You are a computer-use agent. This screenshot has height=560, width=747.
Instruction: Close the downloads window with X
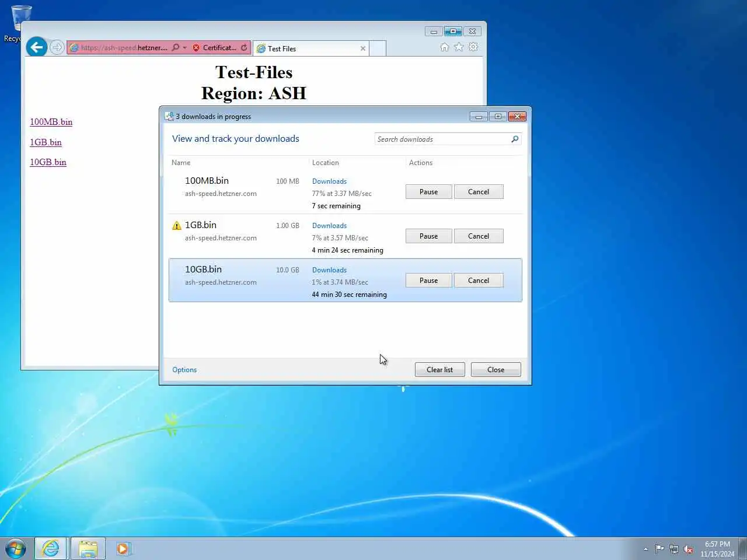(x=517, y=117)
